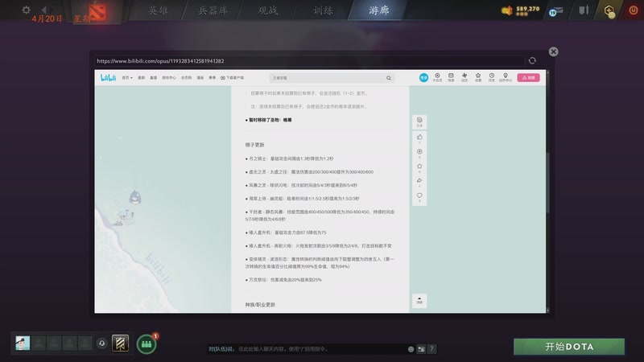Click the headset voice party icon
644x362 pixels.
click(x=102, y=343)
